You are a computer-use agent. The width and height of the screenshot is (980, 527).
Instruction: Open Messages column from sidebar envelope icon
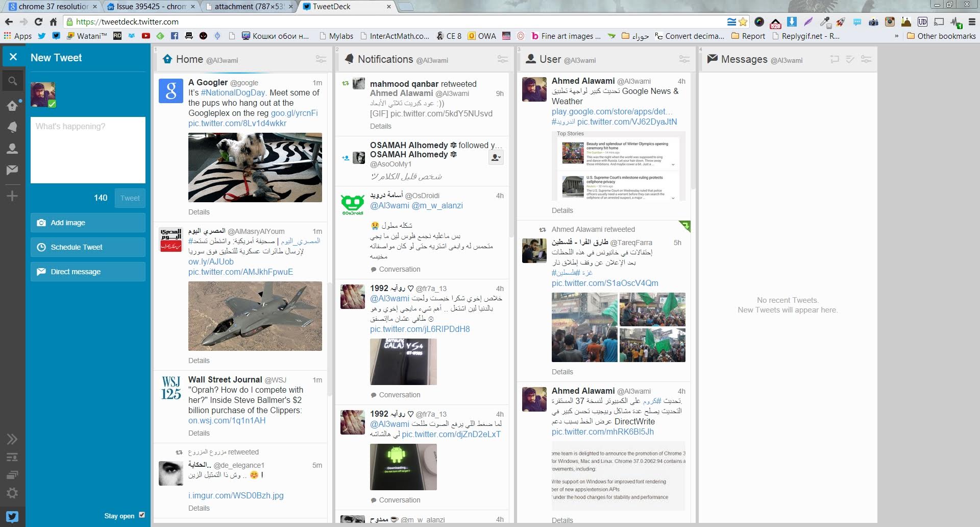[13, 170]
